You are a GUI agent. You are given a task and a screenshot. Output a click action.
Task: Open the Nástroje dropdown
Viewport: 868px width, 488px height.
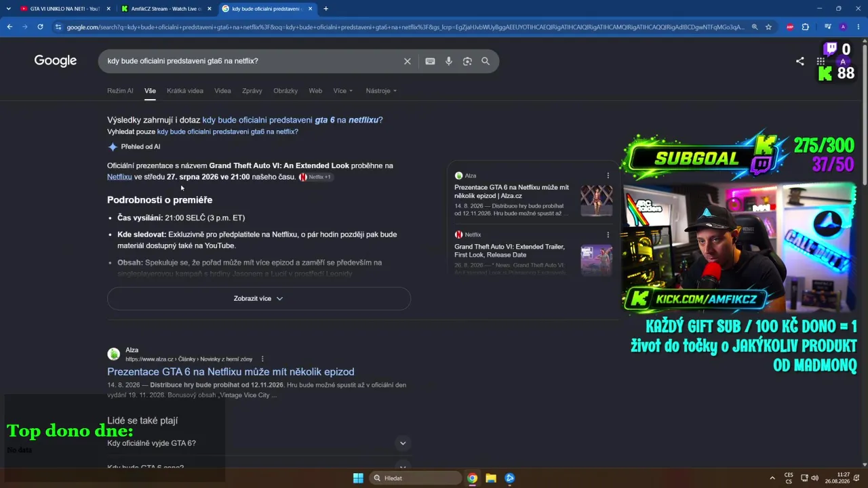tap(381, 91)
